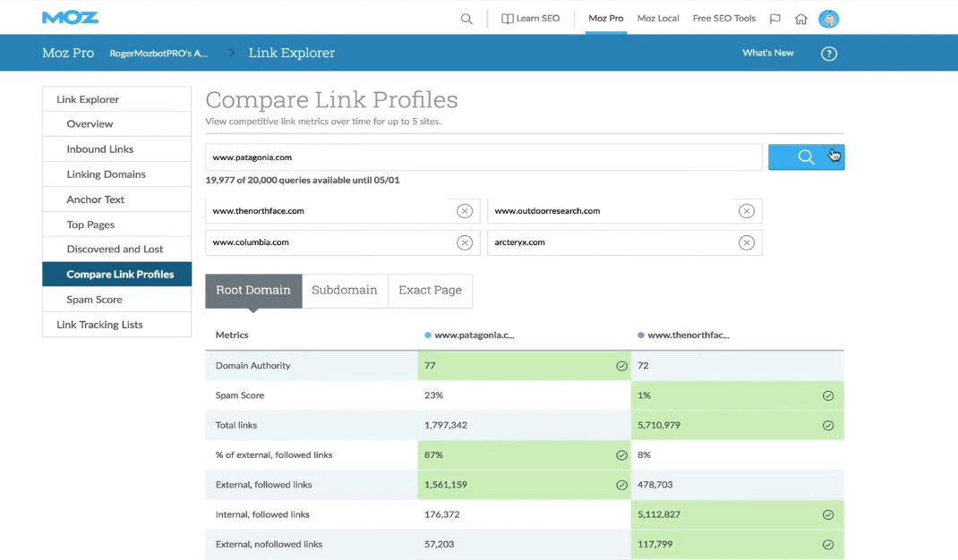Open Link Explorer sidebar heading
Screen dimensions: 958x560
click(x=116, y=99)
